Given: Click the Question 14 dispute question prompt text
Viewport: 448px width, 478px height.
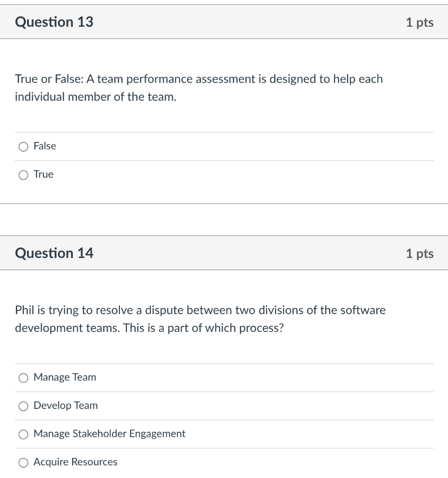Looking at the screenshot, I should point(201,319).
